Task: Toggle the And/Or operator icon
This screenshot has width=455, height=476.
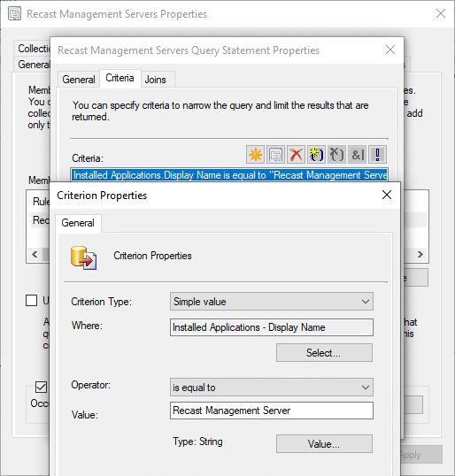Action: point(357,155)
